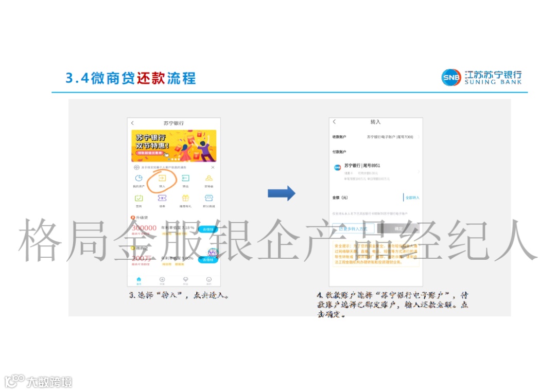Close the notice bar with the X
The image size is (556, 392).
point(213,167)
